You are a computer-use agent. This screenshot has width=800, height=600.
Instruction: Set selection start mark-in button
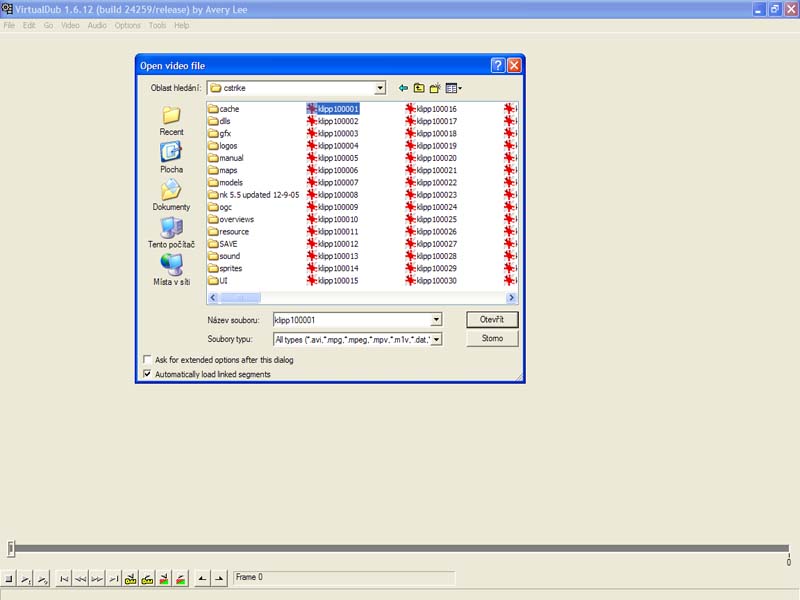click(203, 579)
